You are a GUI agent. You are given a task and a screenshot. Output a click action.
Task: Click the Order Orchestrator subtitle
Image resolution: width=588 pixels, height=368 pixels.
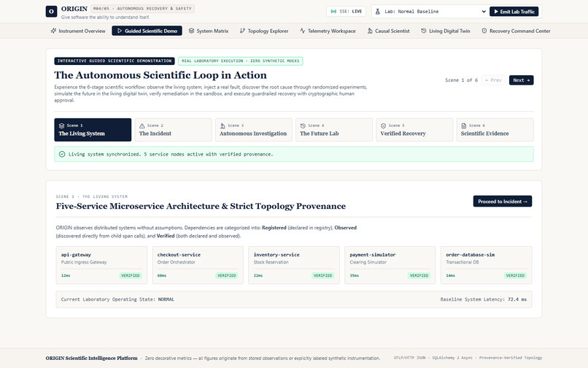tap(177, 262)
